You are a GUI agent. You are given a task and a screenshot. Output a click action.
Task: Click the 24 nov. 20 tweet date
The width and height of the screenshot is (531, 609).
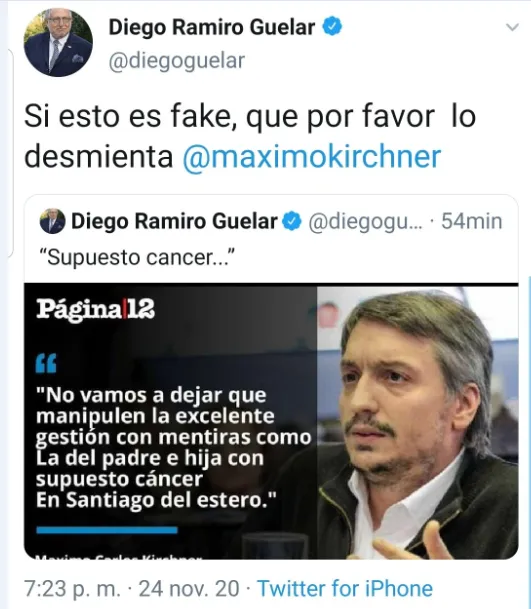click(x=189, y=588)
